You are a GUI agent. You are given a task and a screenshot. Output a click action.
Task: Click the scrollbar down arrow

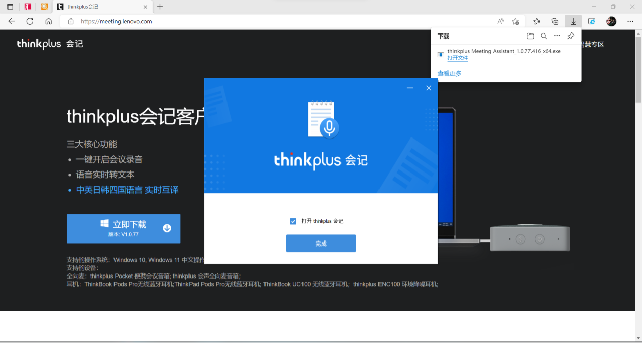click(638, 338)
